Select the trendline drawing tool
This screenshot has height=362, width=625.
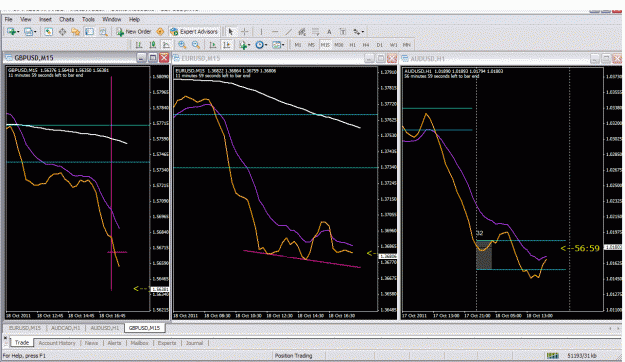coord(288,31)
